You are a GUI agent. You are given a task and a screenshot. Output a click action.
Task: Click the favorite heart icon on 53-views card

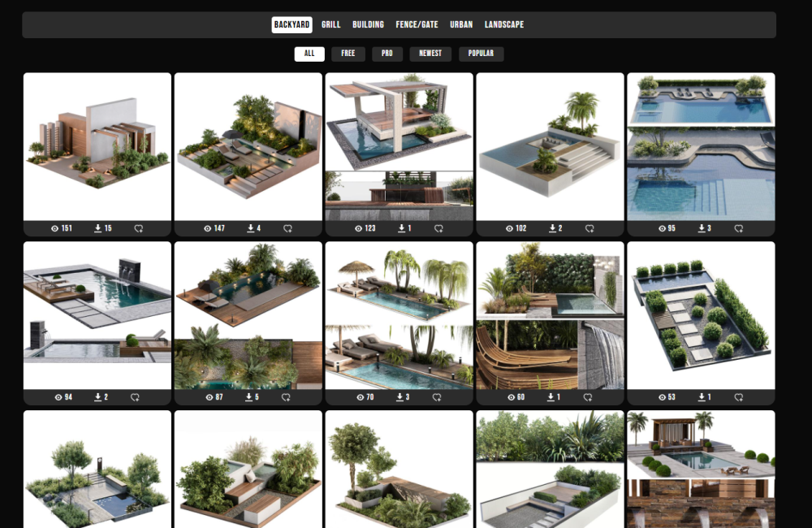point(739,397)
